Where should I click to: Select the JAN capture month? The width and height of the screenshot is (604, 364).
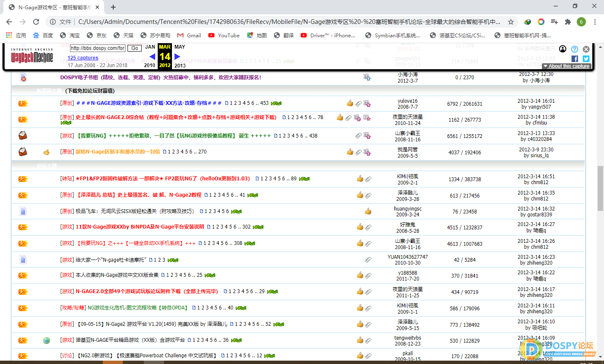click(x=150, y=47)
